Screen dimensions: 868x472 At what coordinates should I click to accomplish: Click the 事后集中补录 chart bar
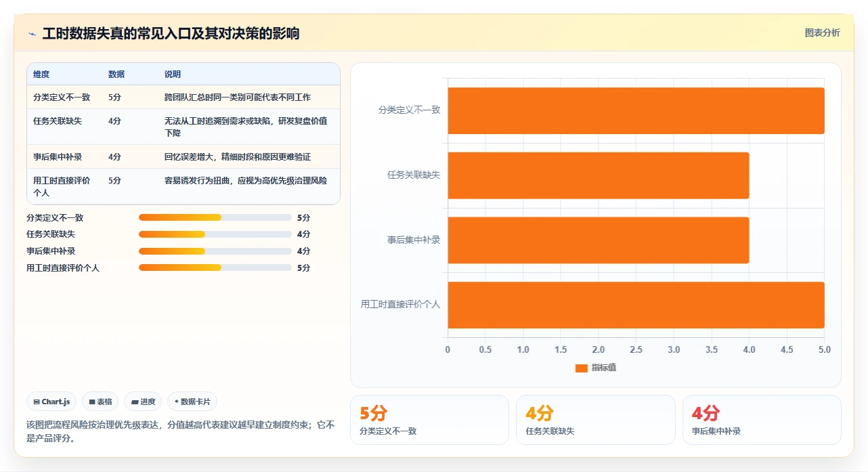click(598, 240)
